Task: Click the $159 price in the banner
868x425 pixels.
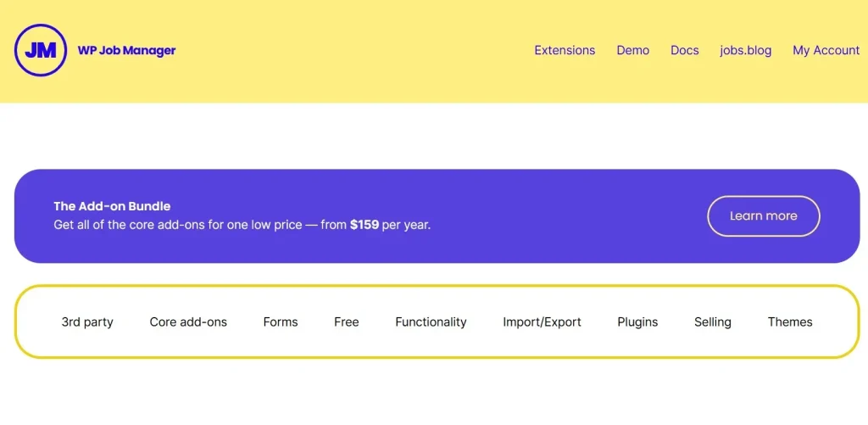Action: (364, 226)
